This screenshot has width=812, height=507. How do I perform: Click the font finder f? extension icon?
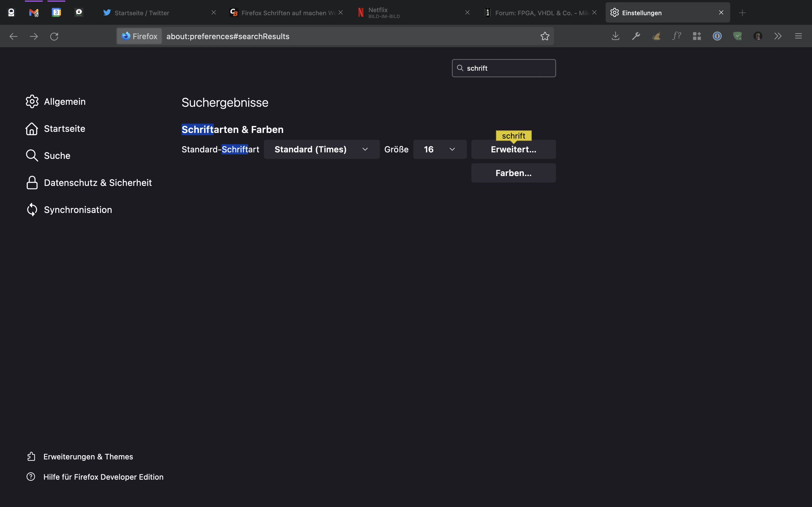tap(676, 36)
